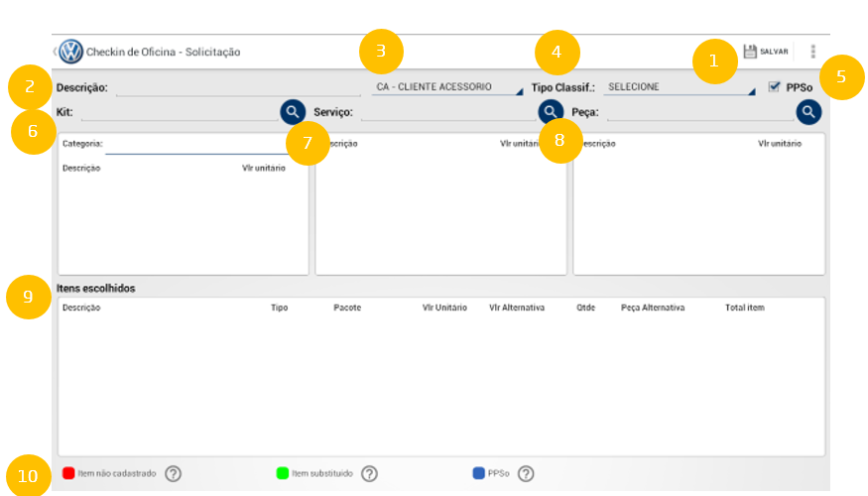Viewport: 868px width, 496px height.
Task: Click the Serviço search magnifier
Action: coord(550,111)
